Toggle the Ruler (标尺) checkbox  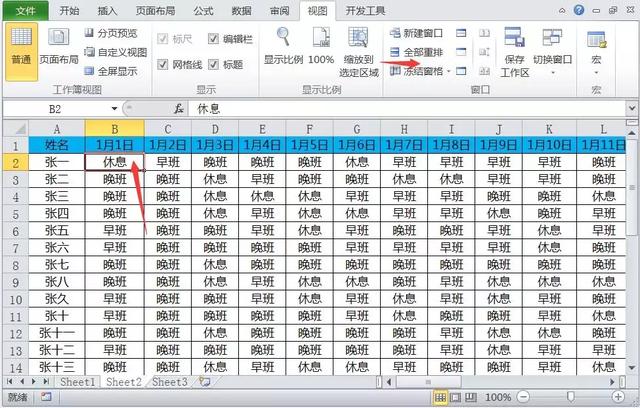[x=162, y=39]
